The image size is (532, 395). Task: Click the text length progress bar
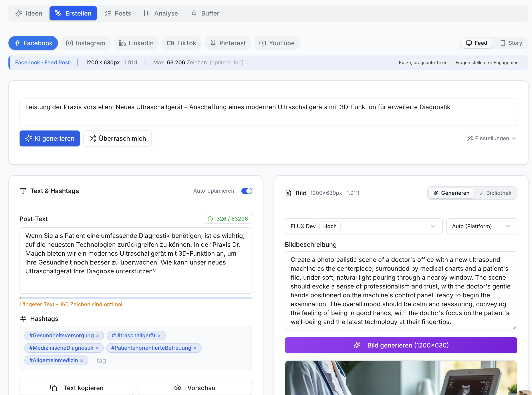point(136,298)
